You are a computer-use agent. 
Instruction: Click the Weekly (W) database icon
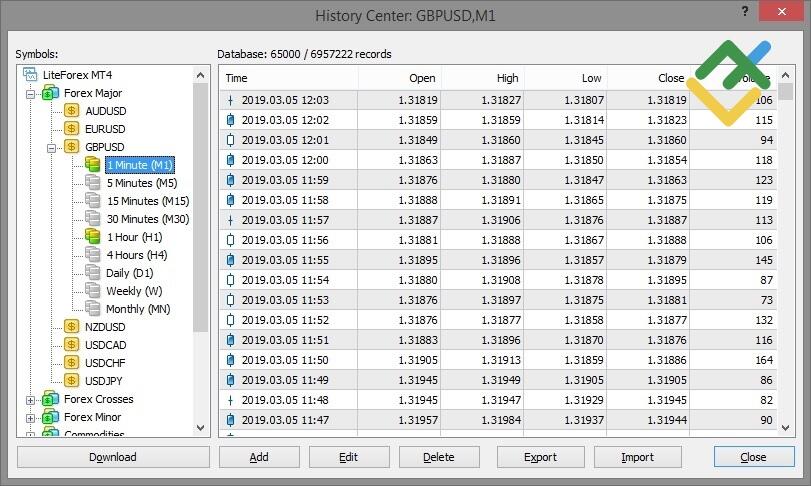93,291
